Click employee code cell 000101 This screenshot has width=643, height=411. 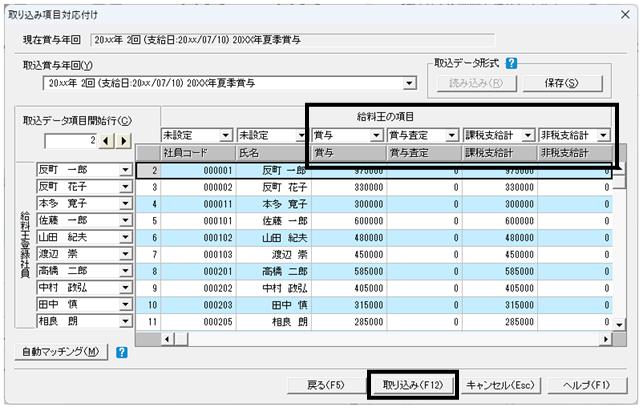(198, 221)
